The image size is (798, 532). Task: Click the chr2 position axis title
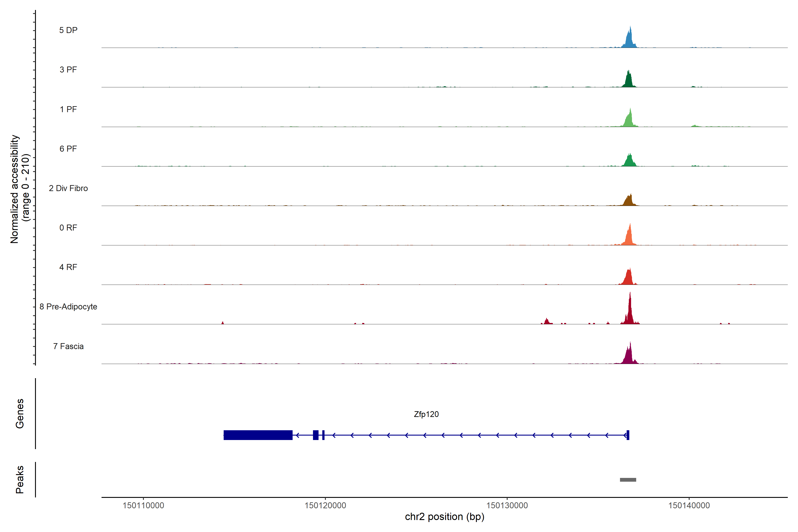(x=444, y=517)
